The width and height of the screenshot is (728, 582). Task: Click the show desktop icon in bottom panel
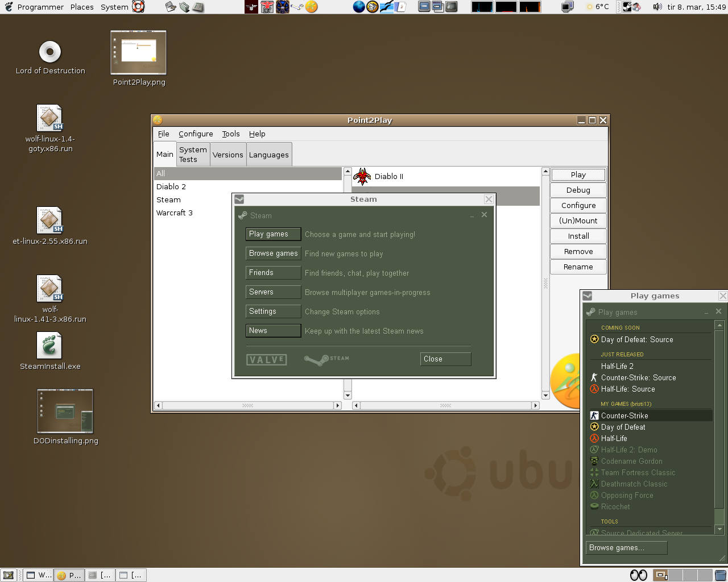pos(8,575)
